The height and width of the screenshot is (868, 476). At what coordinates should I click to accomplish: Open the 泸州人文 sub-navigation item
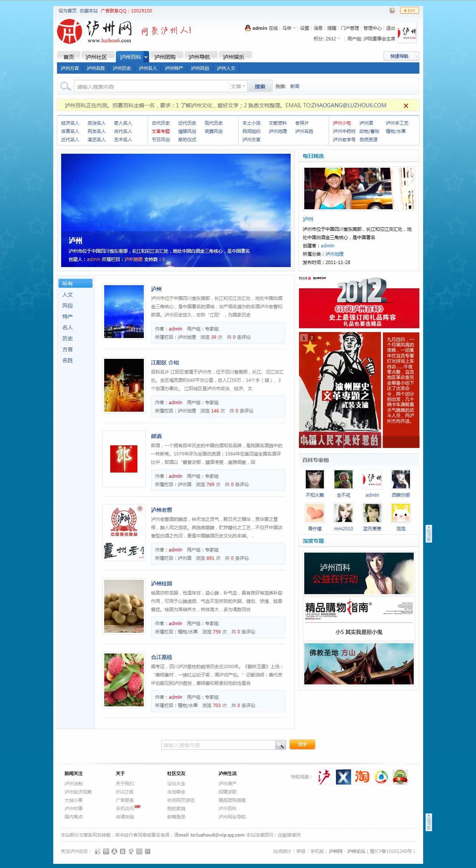[226, 68]
